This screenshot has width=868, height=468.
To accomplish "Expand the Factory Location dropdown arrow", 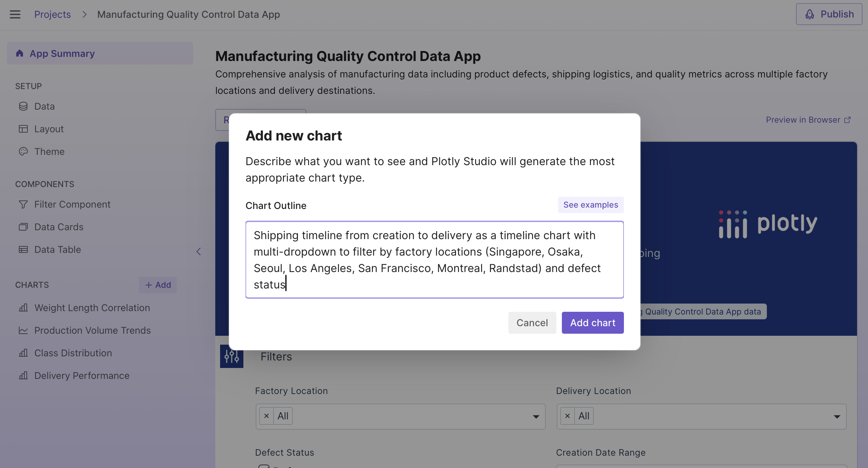I will point(536,417).
